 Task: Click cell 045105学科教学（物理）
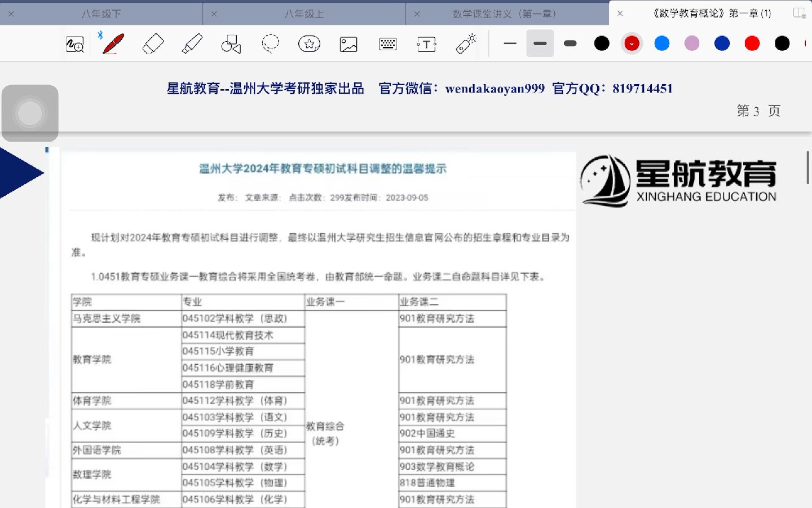pos(243,483)
